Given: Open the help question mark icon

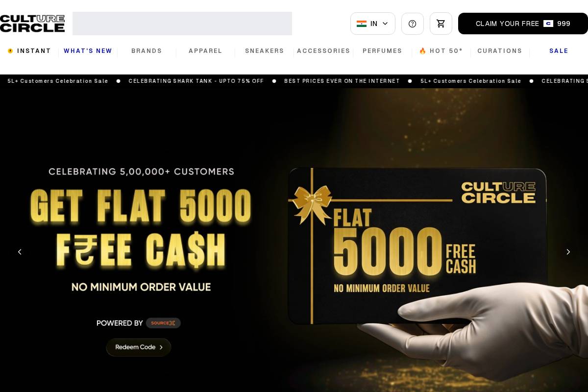Looking at the screenshot, I should click(413, 24).
